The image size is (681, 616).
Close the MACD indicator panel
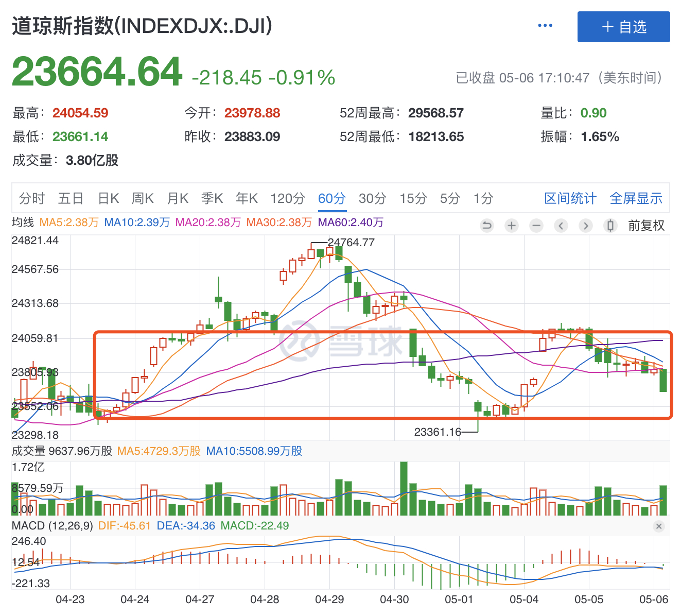point(659,526)
